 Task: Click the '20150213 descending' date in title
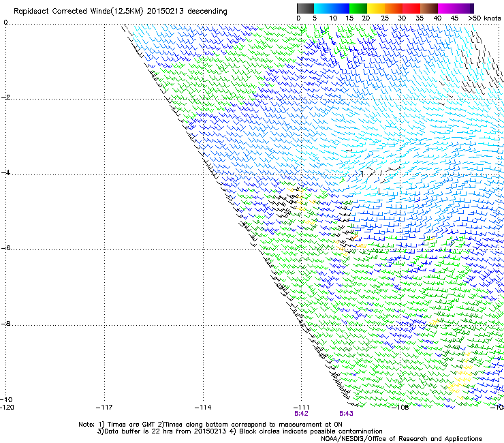pos(187,12)
